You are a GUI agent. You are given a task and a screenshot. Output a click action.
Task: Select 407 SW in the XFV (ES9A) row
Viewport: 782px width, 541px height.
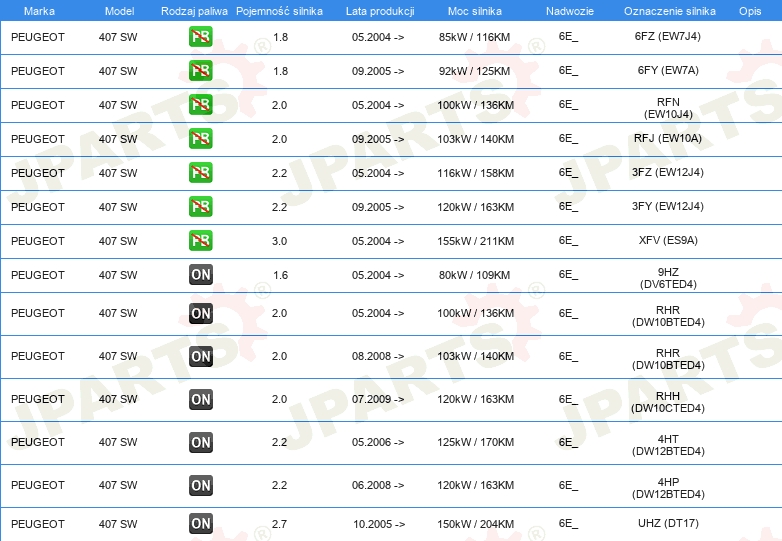click(x=118, y=241)
